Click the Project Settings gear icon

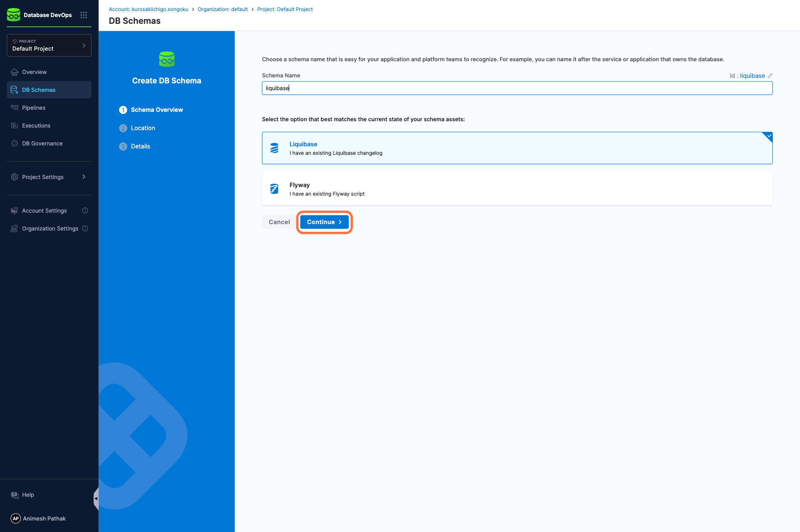[x=14, y=177]
